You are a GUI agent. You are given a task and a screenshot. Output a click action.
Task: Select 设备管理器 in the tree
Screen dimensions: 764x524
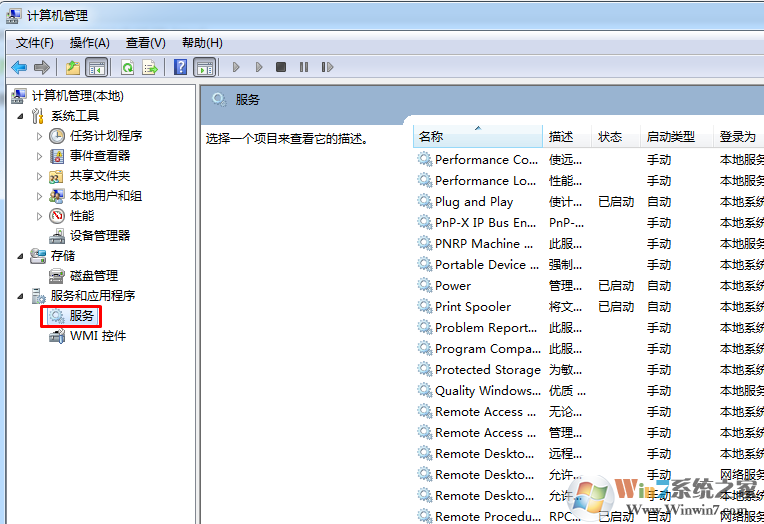(99, 236)
